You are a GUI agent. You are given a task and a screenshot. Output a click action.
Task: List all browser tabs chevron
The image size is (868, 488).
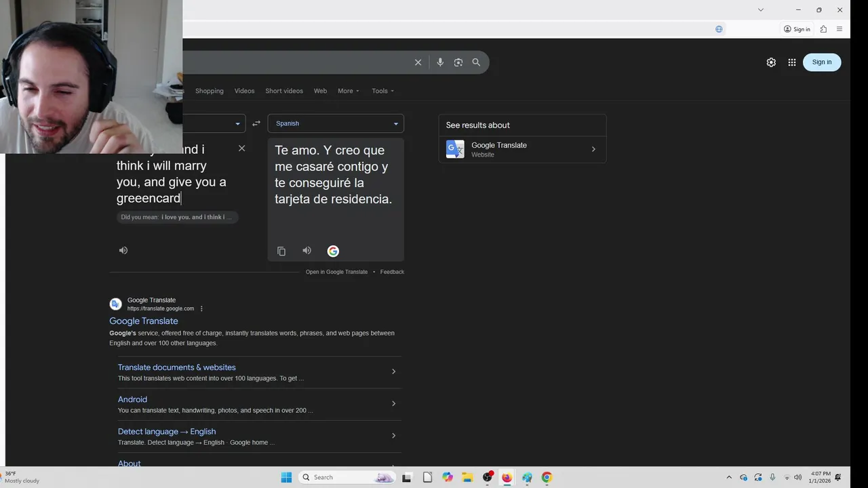click(761, 9)
